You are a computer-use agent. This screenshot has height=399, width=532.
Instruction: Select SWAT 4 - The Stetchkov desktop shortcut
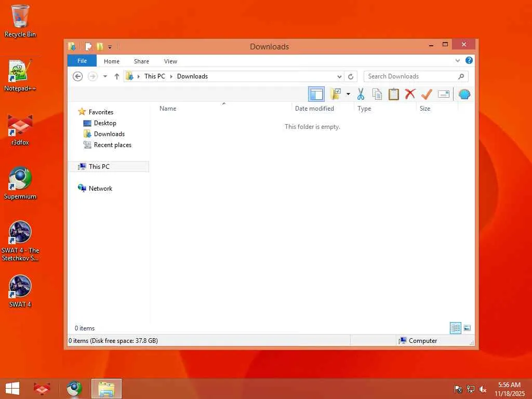tap(20, 241)
